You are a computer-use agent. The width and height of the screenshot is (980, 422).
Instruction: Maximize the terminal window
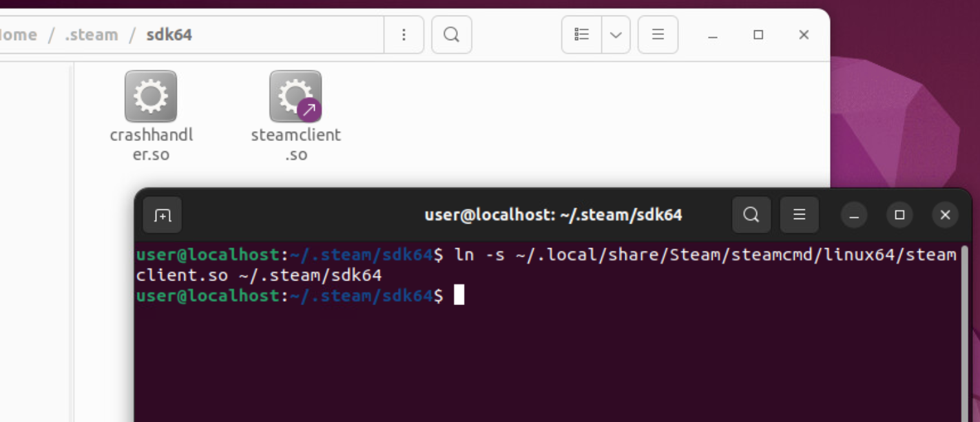899,215
